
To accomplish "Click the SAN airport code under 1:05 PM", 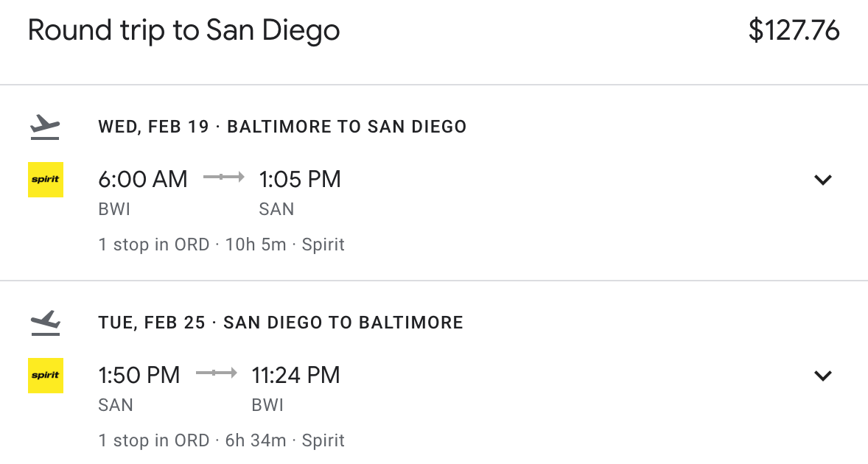I will [276, 209].
